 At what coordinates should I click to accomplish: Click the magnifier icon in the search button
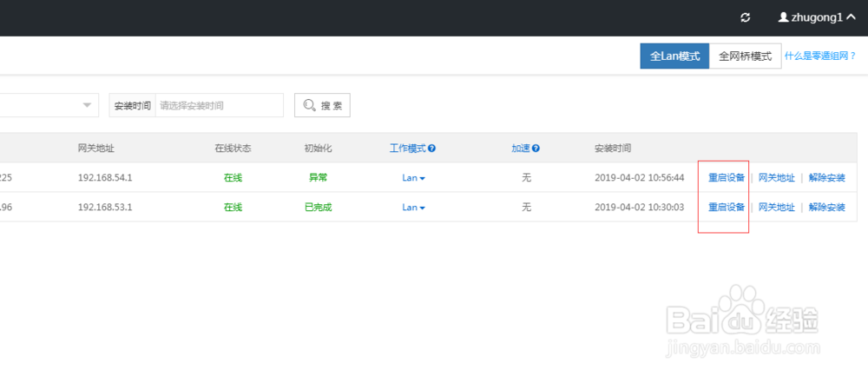(x=310, y=105)
